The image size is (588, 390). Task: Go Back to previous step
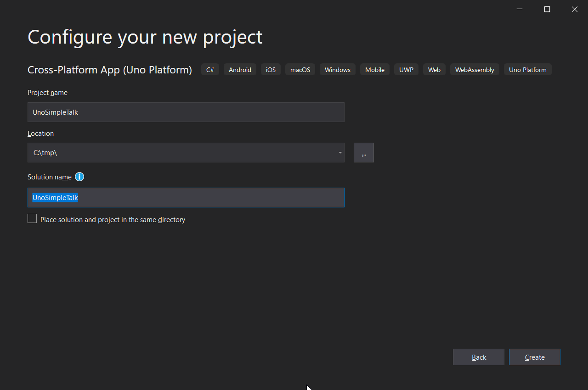tap(479, 357)
